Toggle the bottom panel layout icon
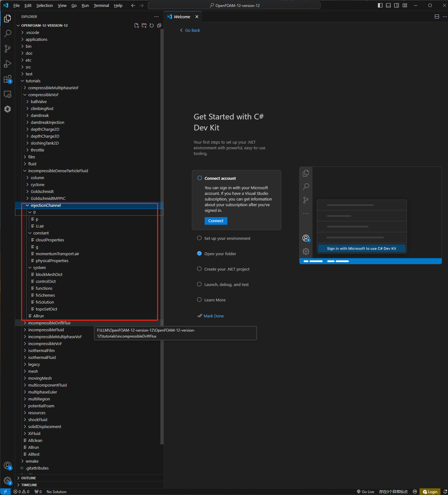 click(x=388, y=5)
